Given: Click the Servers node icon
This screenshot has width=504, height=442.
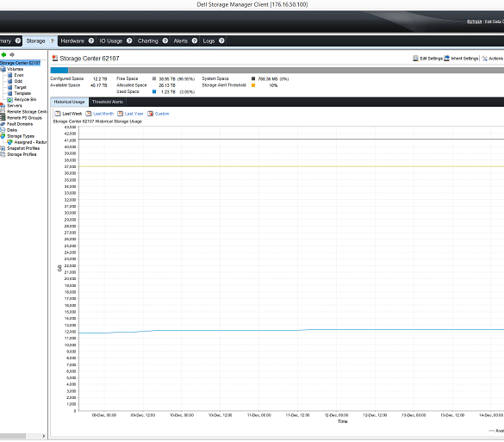Looking at the screenshot, I should [3, 106].
